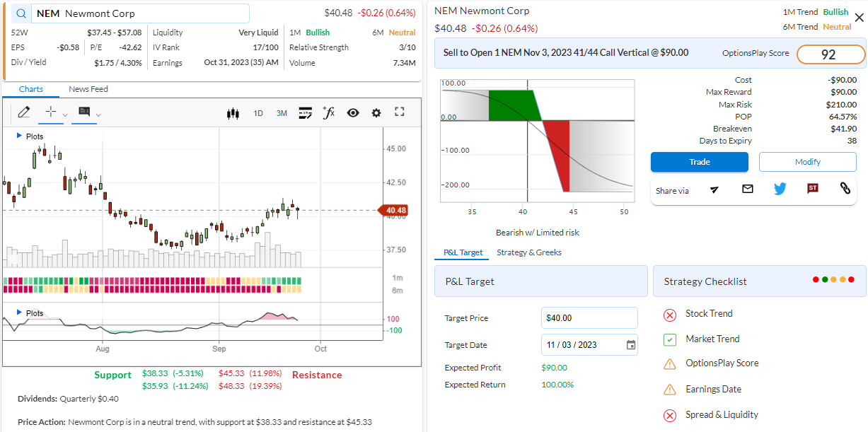Image resolution: width=868 pixels, height=432 pixels.
Task: Click the support level $35.93
Action: pos(155,386)
